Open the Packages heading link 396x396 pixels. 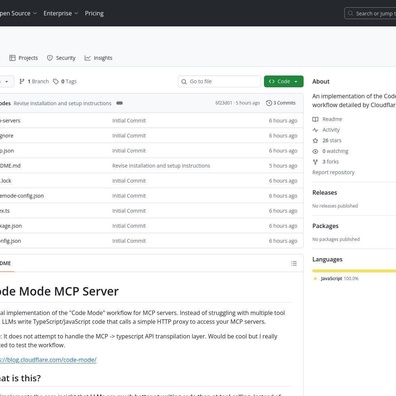click(x=325, y=226)
